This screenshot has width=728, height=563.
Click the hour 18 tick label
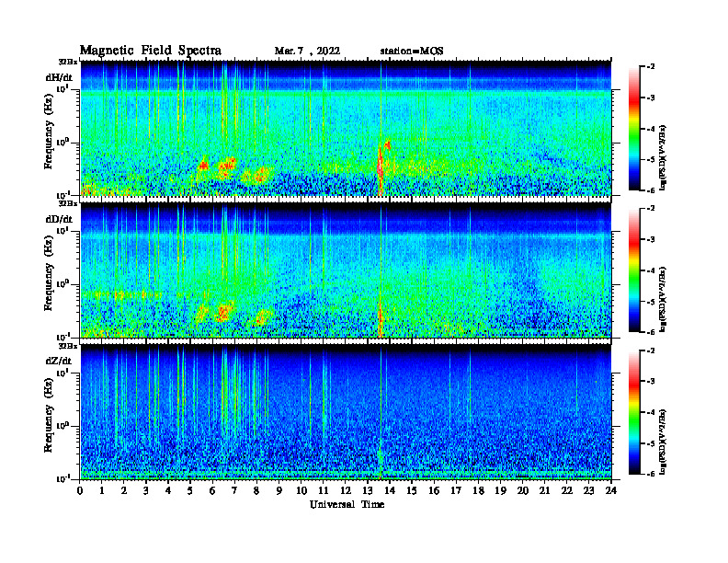[478, 490]
